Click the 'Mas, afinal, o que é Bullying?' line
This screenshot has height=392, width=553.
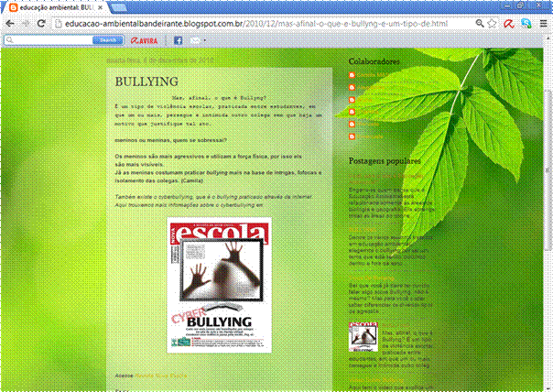tap(219, 98)
